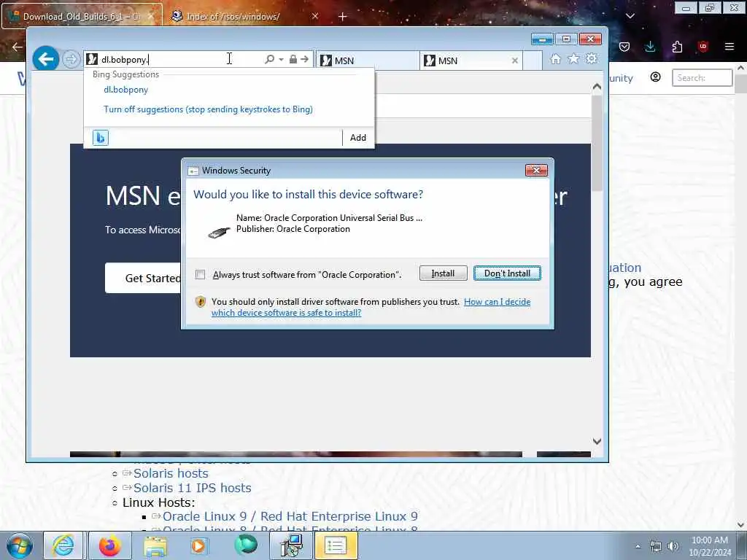Screen dimensions: 747x560
Task: Open the Solaris 11 IPS hosts link
Action: tap(192, 488)
